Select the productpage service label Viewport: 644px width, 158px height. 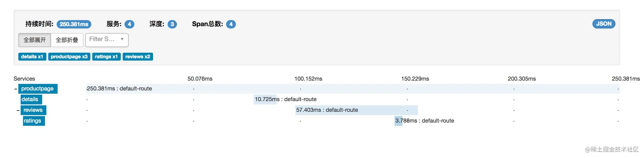click(x=38, y=89)
